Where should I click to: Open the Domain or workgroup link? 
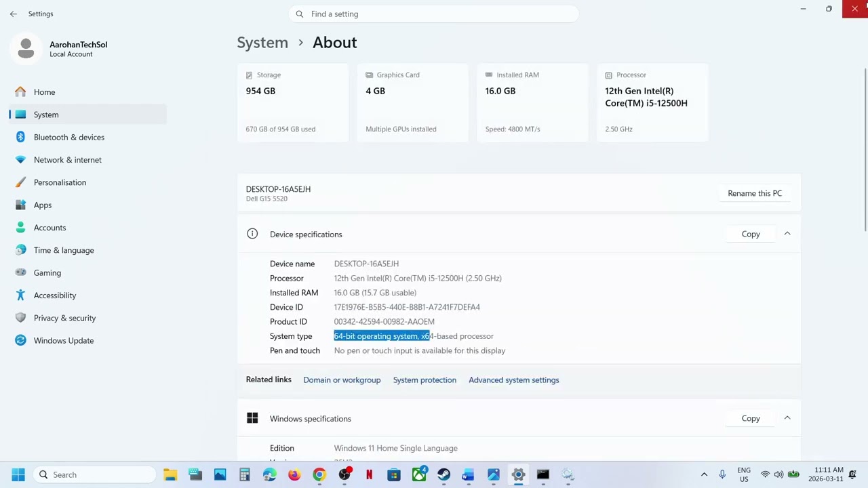(342, 380)
